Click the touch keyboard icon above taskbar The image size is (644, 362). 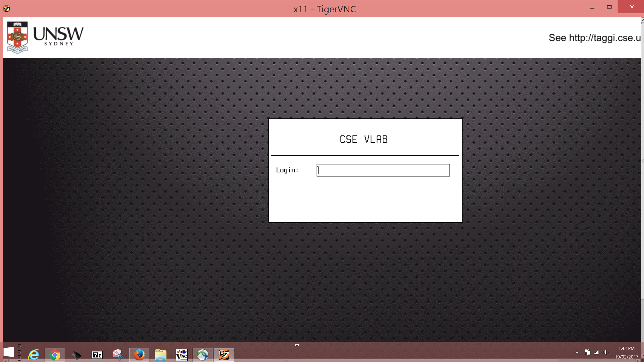(x=297, y=345)
